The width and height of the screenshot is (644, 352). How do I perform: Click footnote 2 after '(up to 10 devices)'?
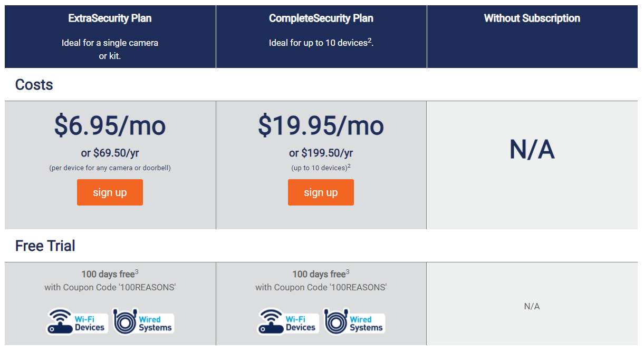tap(349, 166)
